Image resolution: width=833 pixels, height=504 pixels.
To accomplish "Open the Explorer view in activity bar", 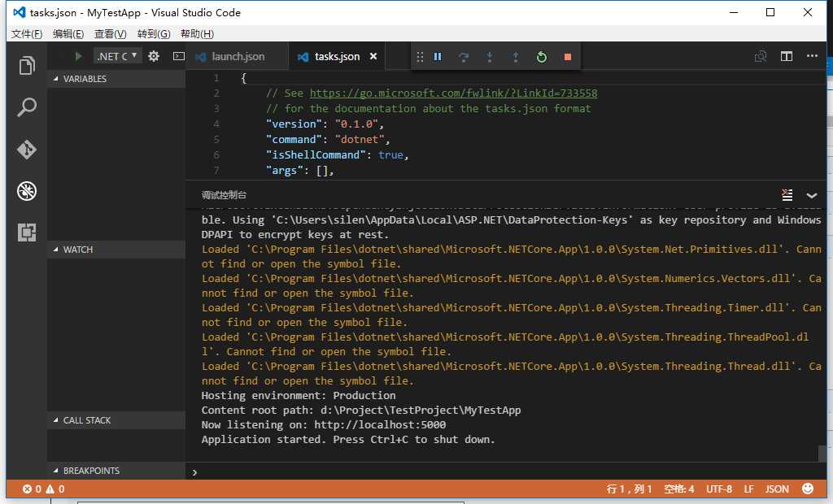I will pyautogui.click(x=27, y=65).
